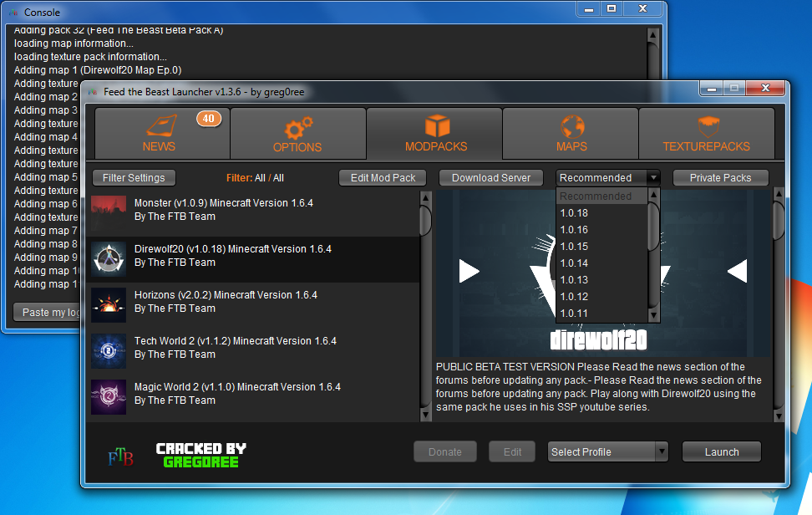
Task: Select version 1.0.13 from the list
Action: click(x=601, y=280)
